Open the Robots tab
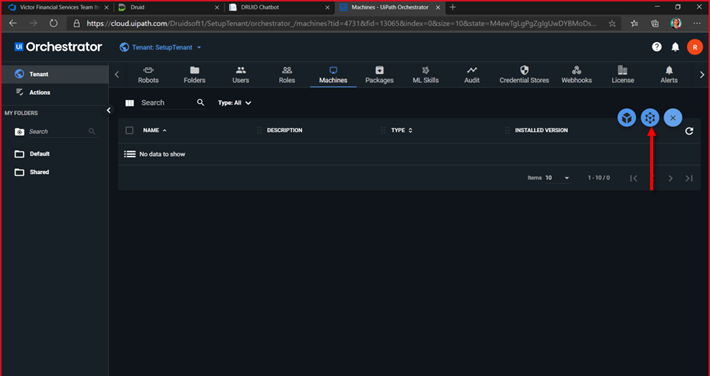Screen dimensions: 710x376 pos(148,75)
